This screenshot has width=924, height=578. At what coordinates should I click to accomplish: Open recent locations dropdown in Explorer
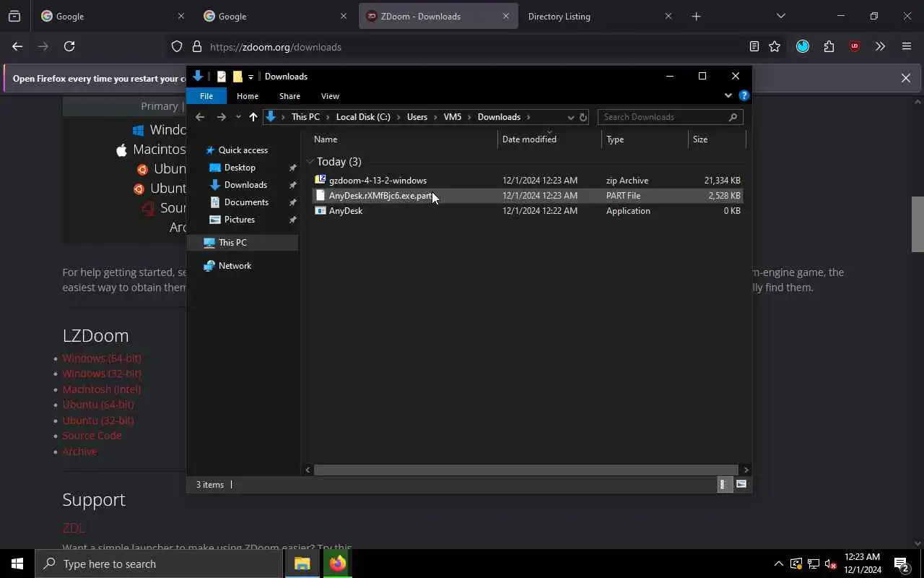click(238, 117)
